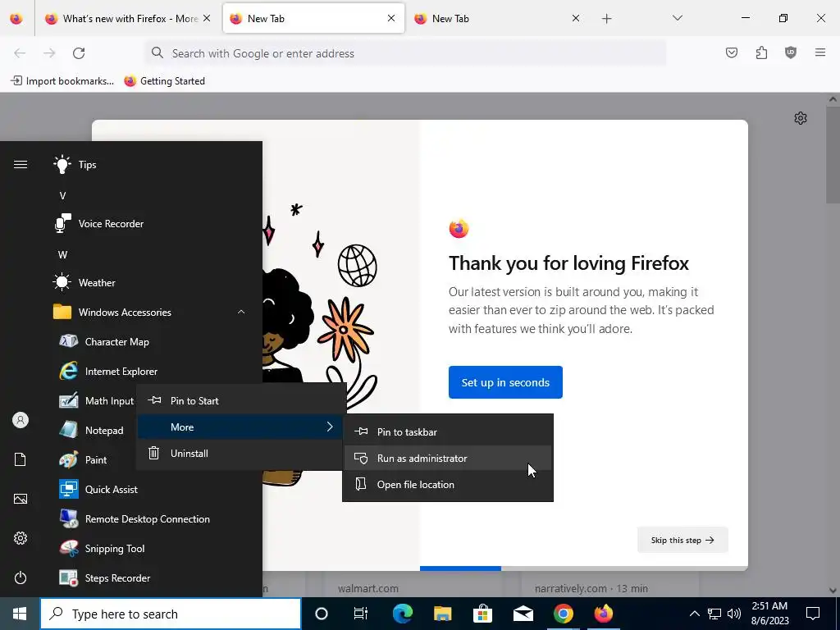The width and height of the screenshot is (840, 630).
Task: Expand the More submenu in the context menu
Action: tap(240, 427)
